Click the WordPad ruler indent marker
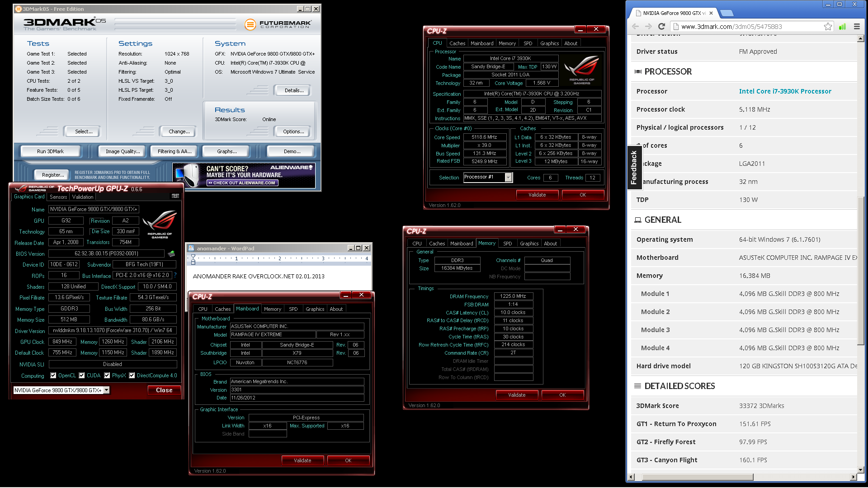Viewport: 868px width, 488px height. (193, 259)
